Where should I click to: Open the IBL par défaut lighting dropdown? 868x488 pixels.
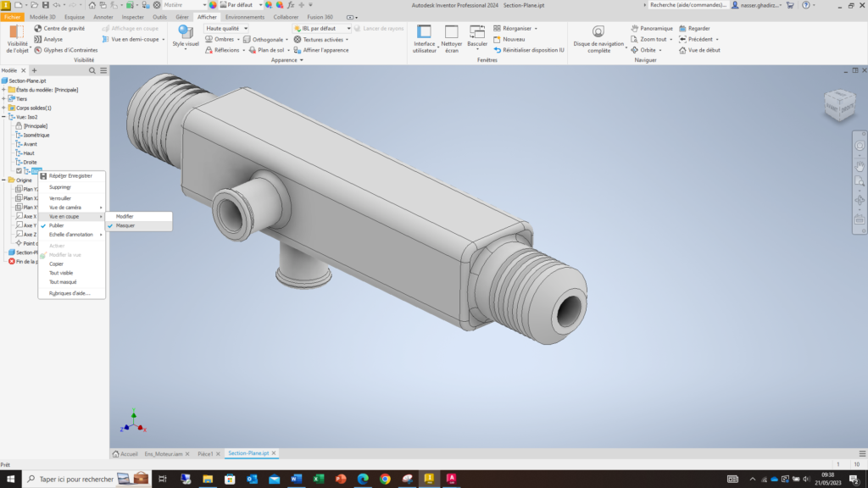(322, 28)
